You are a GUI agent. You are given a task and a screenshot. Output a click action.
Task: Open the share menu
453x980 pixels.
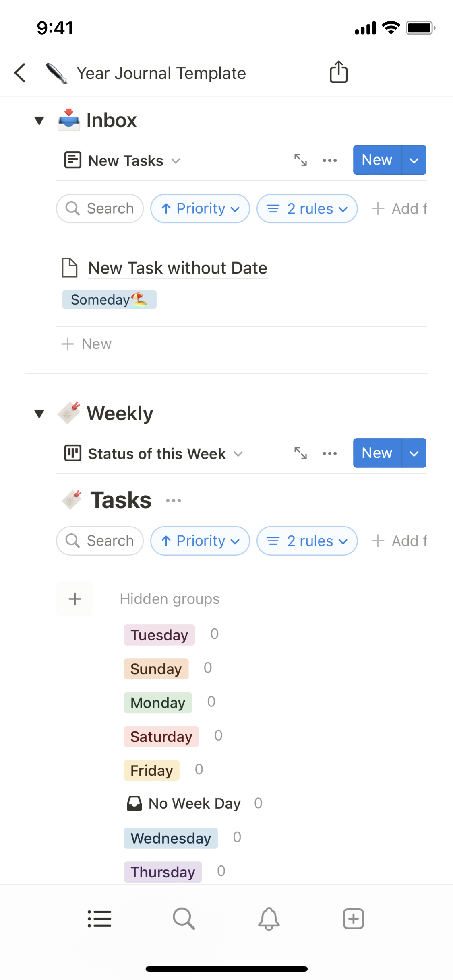tap(338, 72)
